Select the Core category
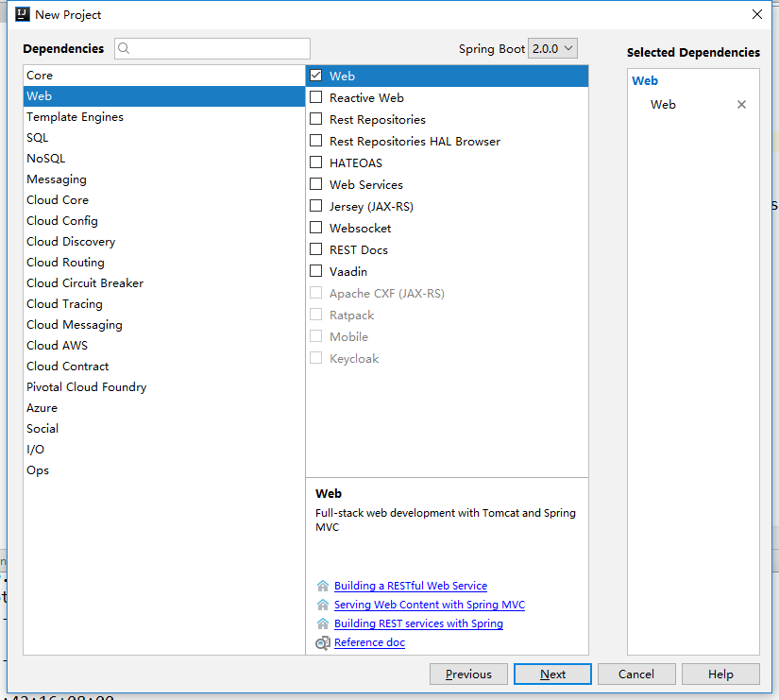779x700 pixels. pyautogui.click(x=164, y=76)
